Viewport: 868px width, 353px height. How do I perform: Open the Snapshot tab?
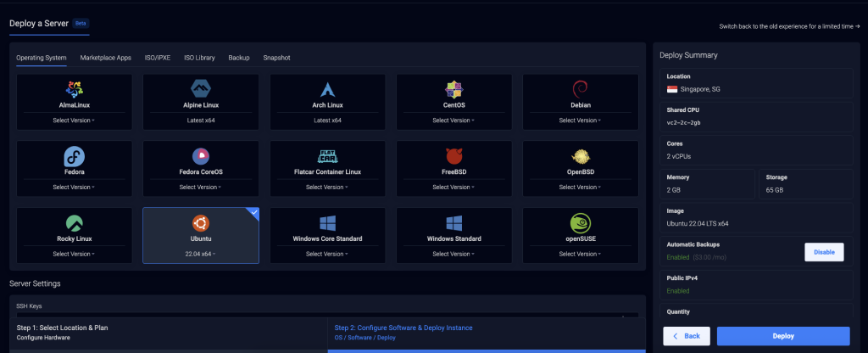(276, 58)
